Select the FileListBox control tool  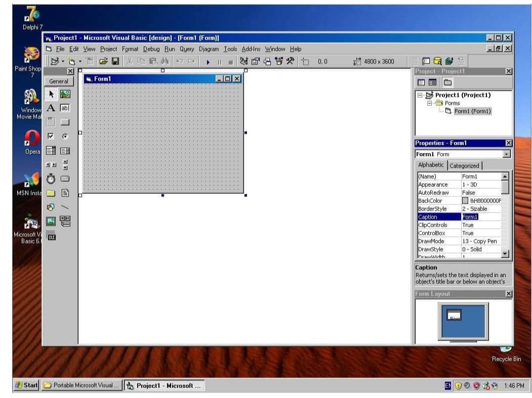[x=65, y=193]
